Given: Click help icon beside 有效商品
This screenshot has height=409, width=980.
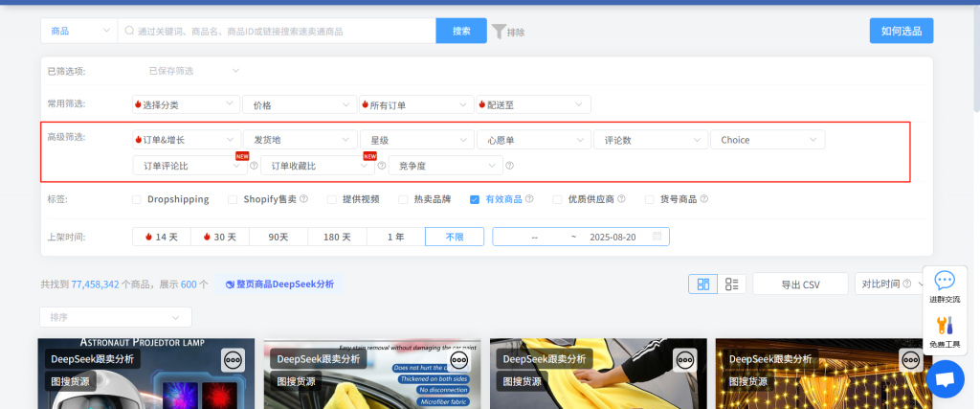Looking at the screenshot, I should [529, 199].
